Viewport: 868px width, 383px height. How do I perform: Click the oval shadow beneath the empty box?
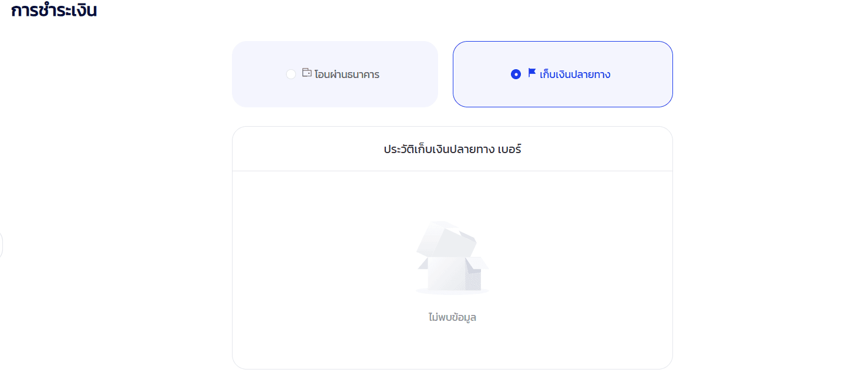point(452,291)
